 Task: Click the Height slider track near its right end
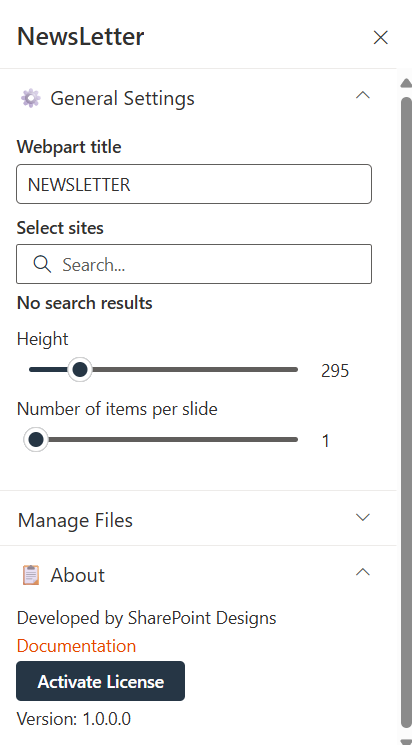click(285, 370)
